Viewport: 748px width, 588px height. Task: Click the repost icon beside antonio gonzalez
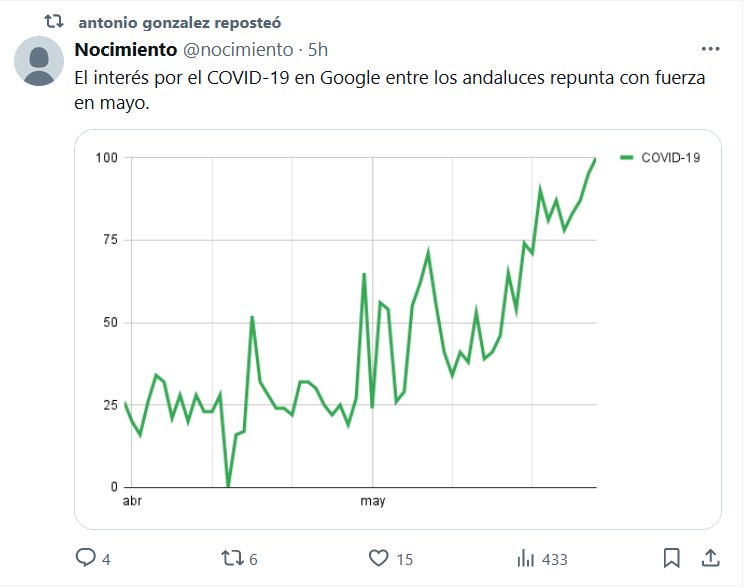click(x=54, y=20)
